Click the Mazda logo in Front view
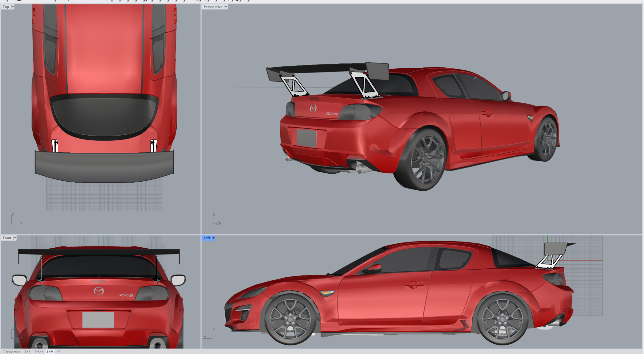644x354 pixels. click(99, 291)
